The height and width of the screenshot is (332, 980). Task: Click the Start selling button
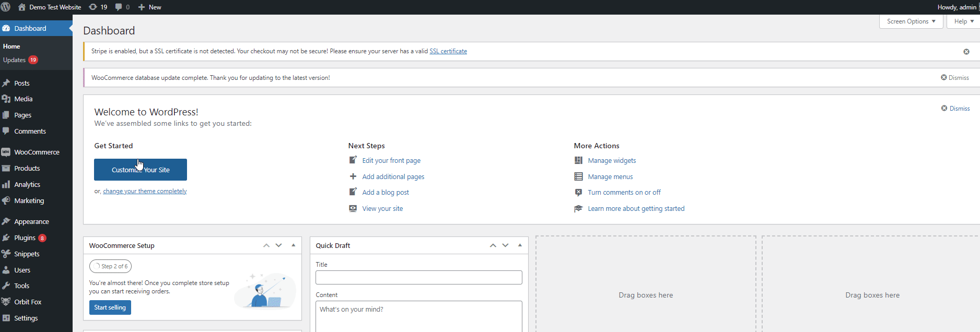[110, 307]
